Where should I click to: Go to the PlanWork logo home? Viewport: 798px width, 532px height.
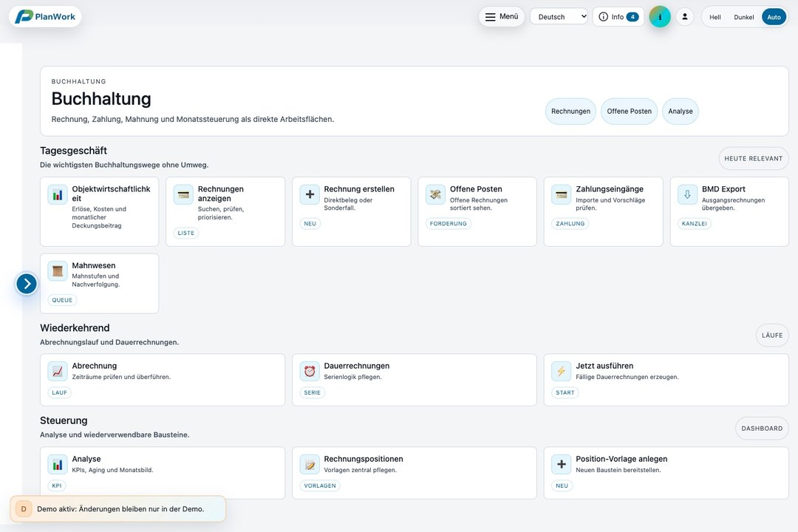(x=45, y=17)
